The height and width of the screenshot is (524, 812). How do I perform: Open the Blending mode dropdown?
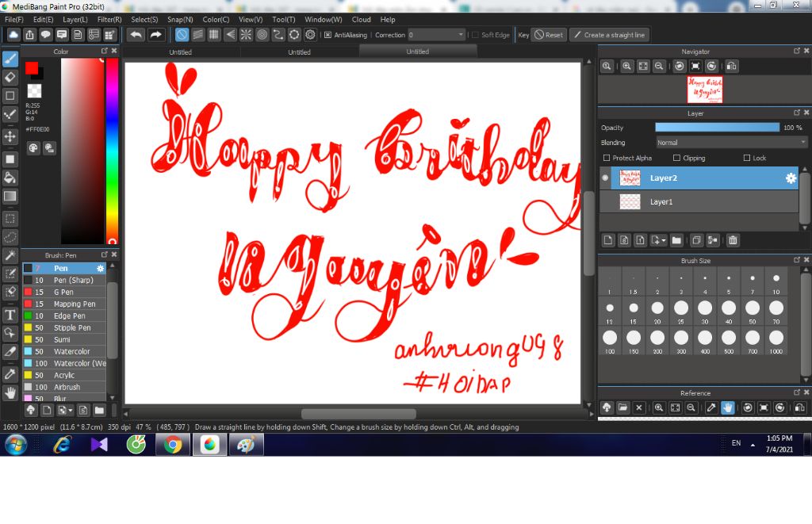click(x=731, y=143)
